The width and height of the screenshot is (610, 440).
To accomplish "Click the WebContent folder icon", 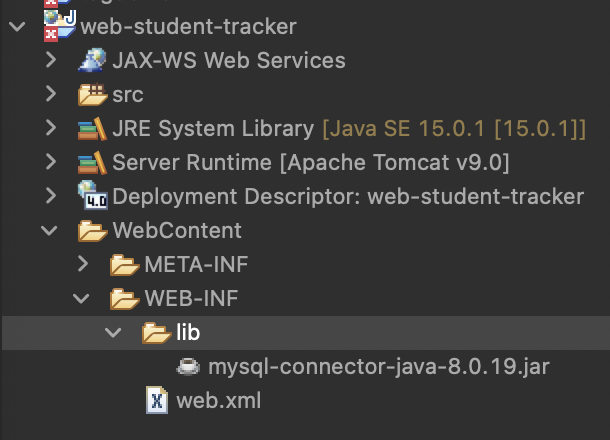I will 92,231.
